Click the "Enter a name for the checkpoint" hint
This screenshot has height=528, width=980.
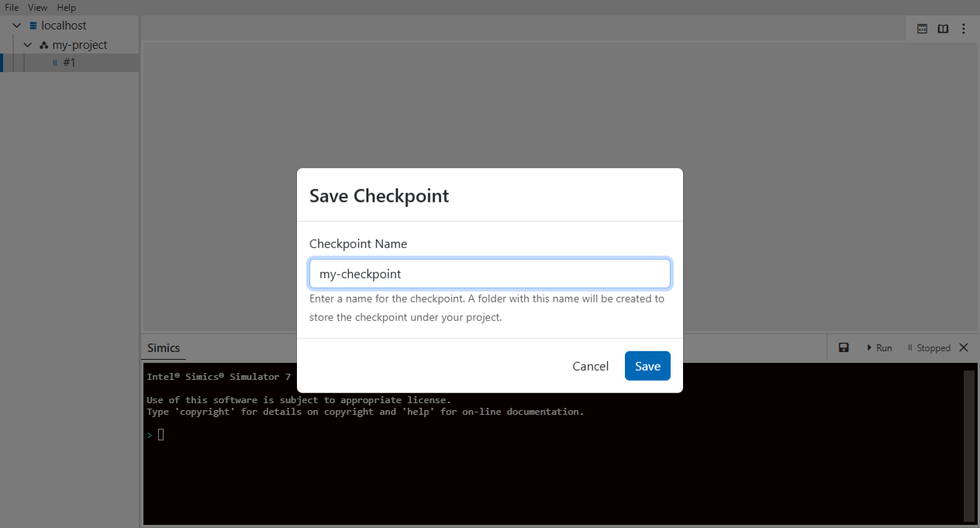(x=487, y=308)
